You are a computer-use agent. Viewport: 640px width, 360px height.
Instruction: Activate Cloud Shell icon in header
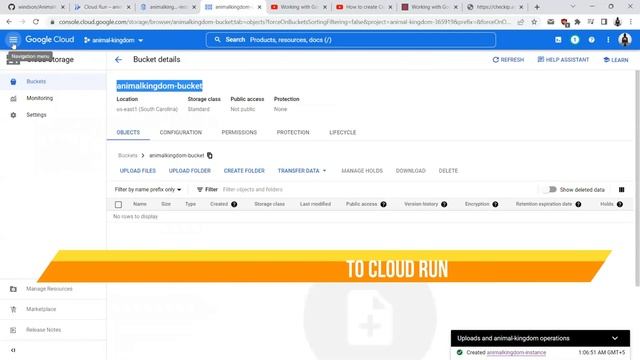click(x=558, y=40)
